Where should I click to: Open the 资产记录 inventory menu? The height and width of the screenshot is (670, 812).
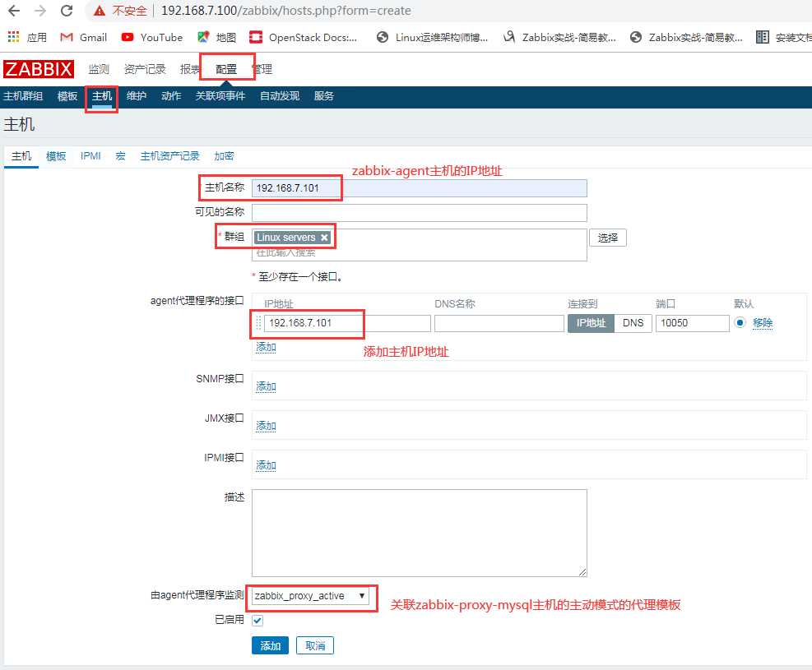click(145, 69)
